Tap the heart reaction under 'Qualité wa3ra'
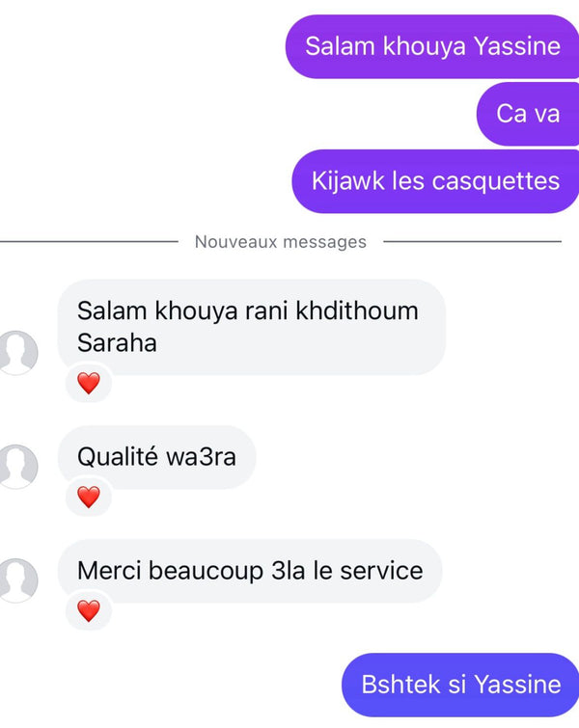The height and width of the screenshot is (728, 579). coord(89,497)
